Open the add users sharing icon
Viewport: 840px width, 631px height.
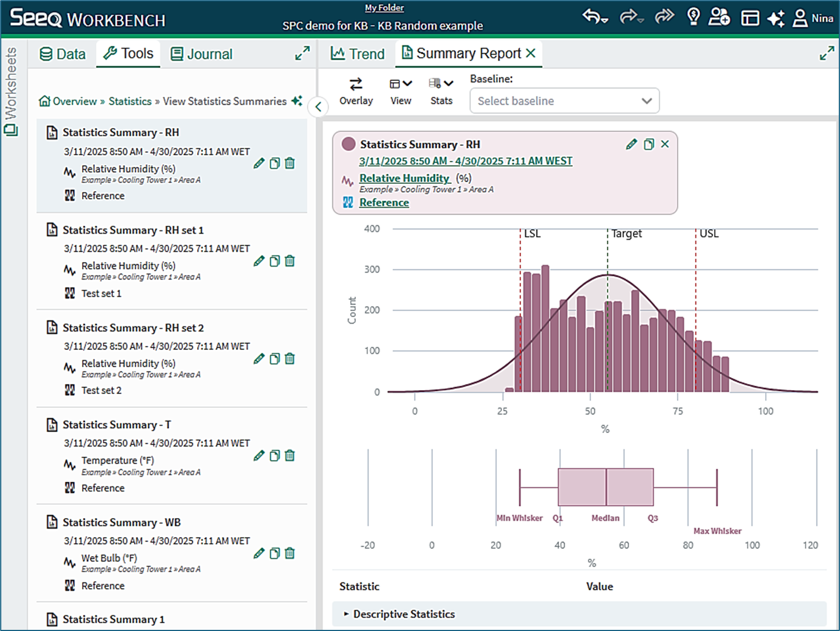coord(719,17)
